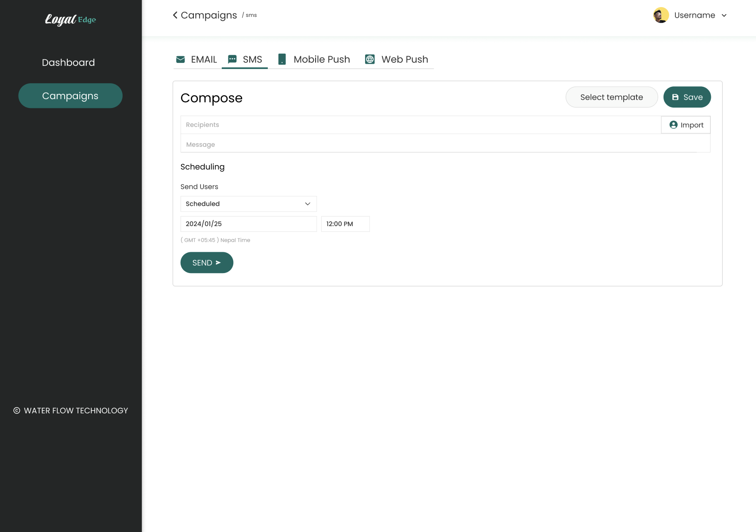Click into the Recipients field
Viewport: 756px width, 532px height.
pyautogui.click(x=420, y=125)
